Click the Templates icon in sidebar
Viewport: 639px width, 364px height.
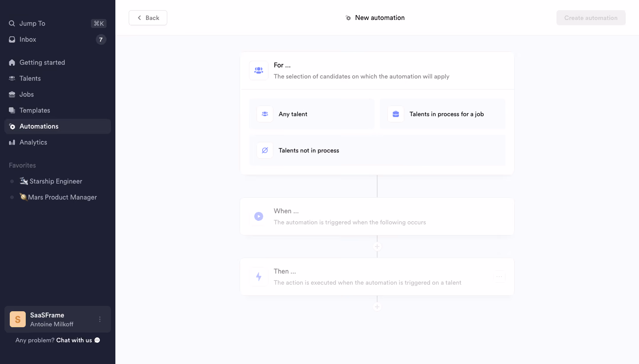[x=12, y=110]
